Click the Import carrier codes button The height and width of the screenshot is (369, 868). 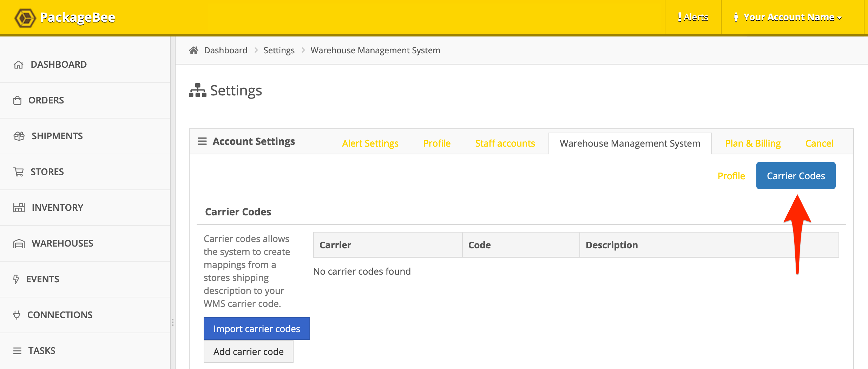click(257, 329)
